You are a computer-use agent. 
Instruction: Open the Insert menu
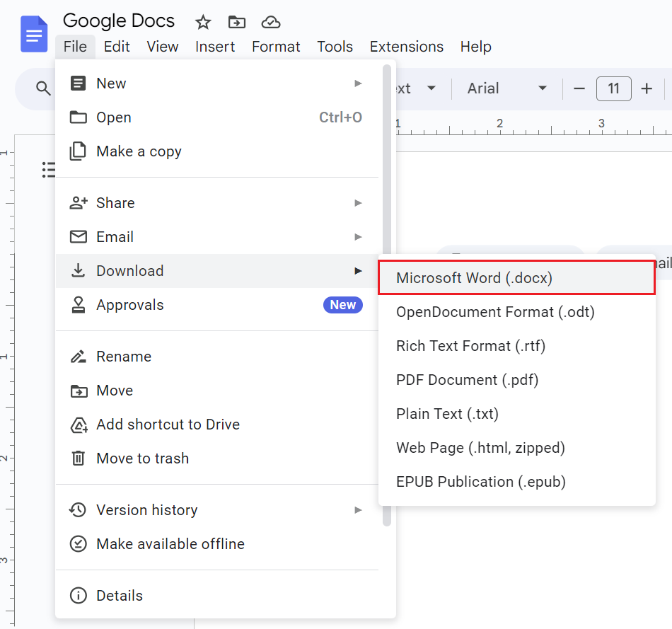[x=215, y=47]
